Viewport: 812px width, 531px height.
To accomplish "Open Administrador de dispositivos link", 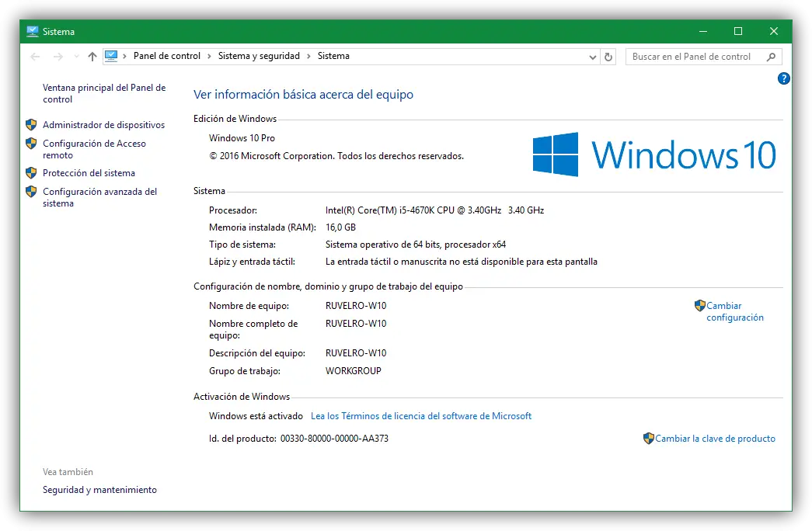I will [x=103, y=125].
